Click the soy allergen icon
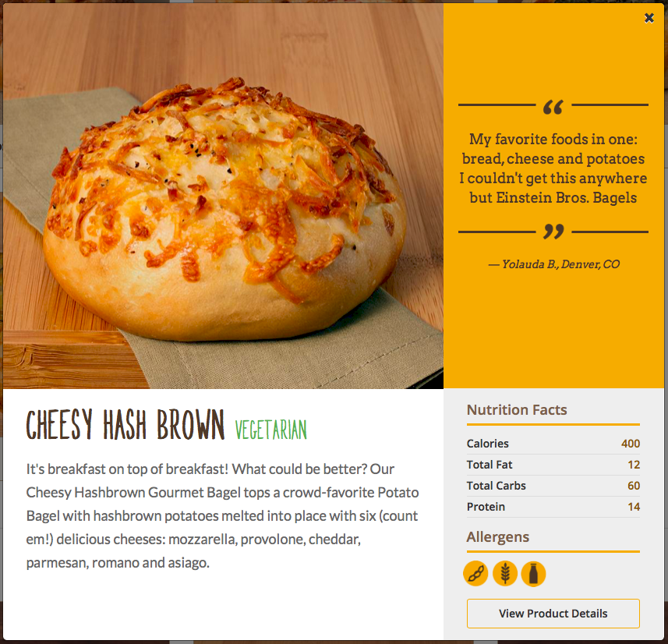The image size is (668, 644). click(x=475, y=574)
